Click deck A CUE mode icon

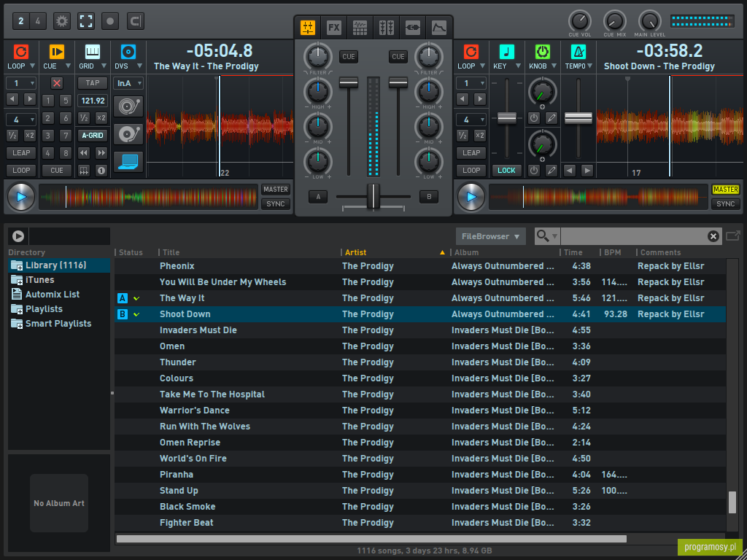[57, 52]
